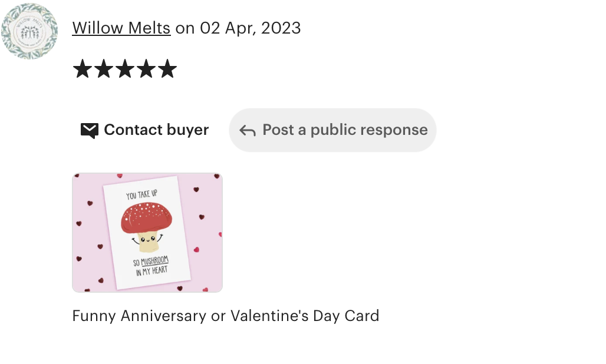Open the mushroom card product thumbnail
This screenshot has width=606, height=364.
147,233
